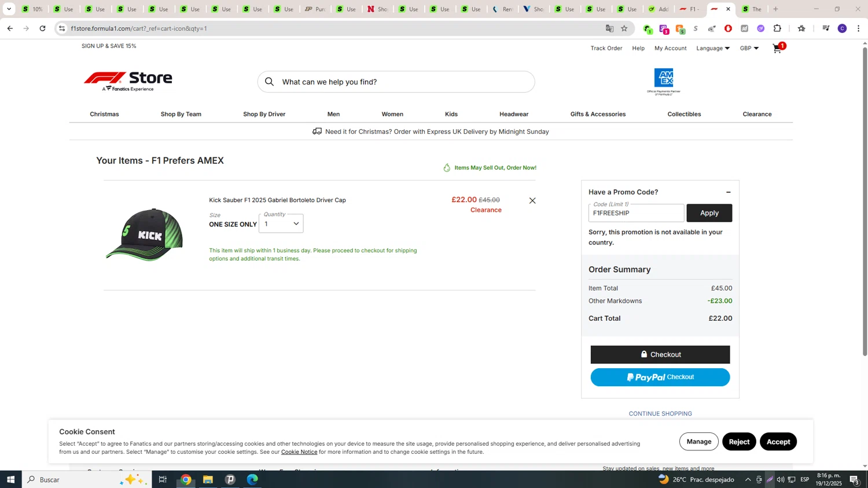Click the F1 Store logo
Image resolution: width=868 pixels, height=488 pixels.
[x=128, y=82]
